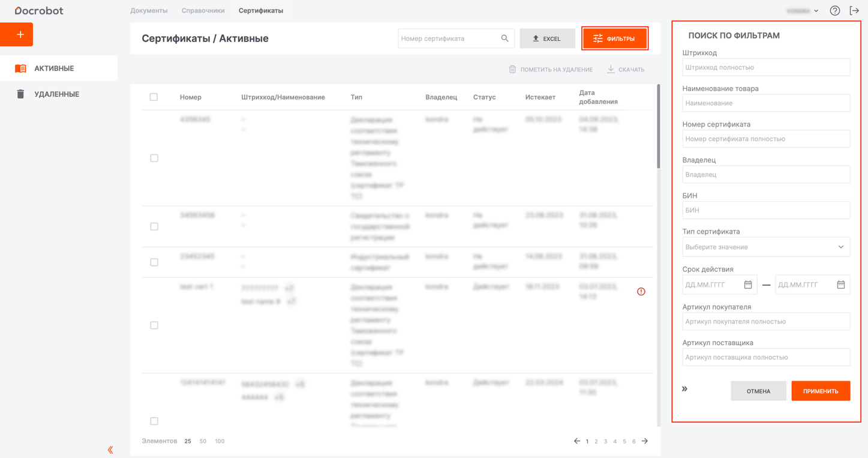Go to next page arrow

tap(645, 441)
